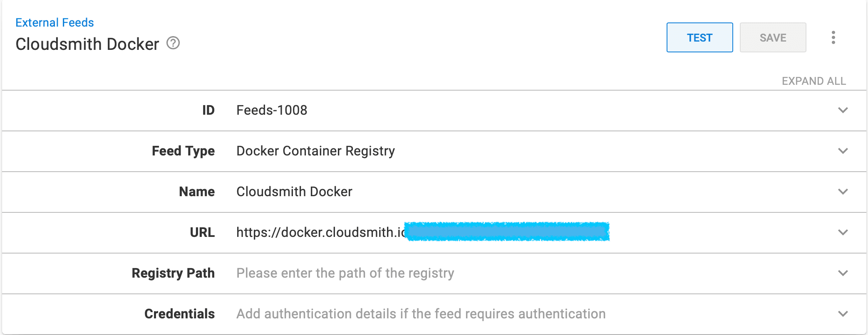Screen dimensions: 868x335
Task: Expand the Name row chevron
Action: pos(843,192)
